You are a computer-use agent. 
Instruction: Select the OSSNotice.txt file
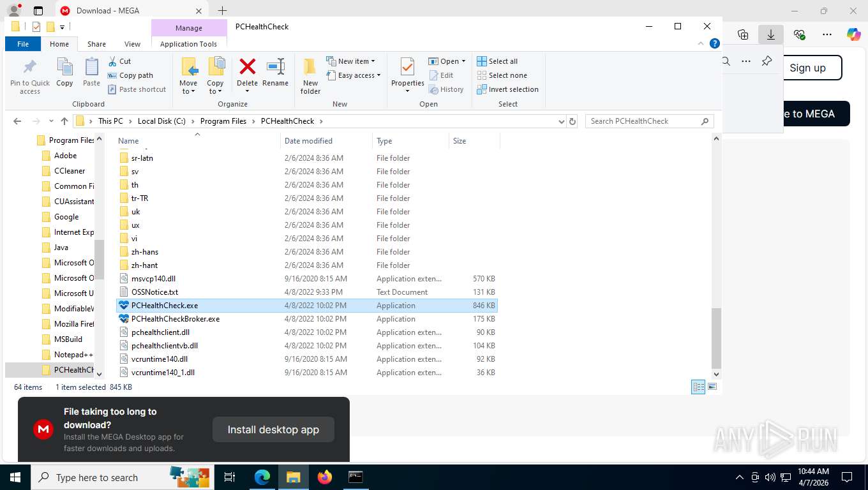click(x=307, y=292)
